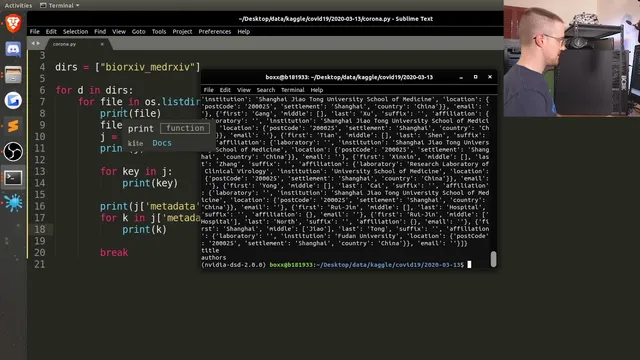Viewport: 640px width, 360px height.
Task: Click the Terminal scrollbar handle
Action: coord(493,259)
